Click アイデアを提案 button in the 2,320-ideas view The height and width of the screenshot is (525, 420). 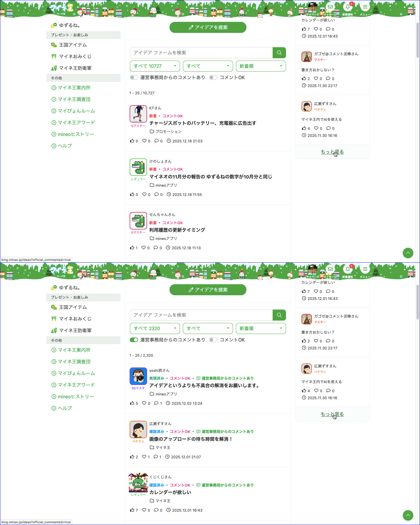(x=208, y=290)
